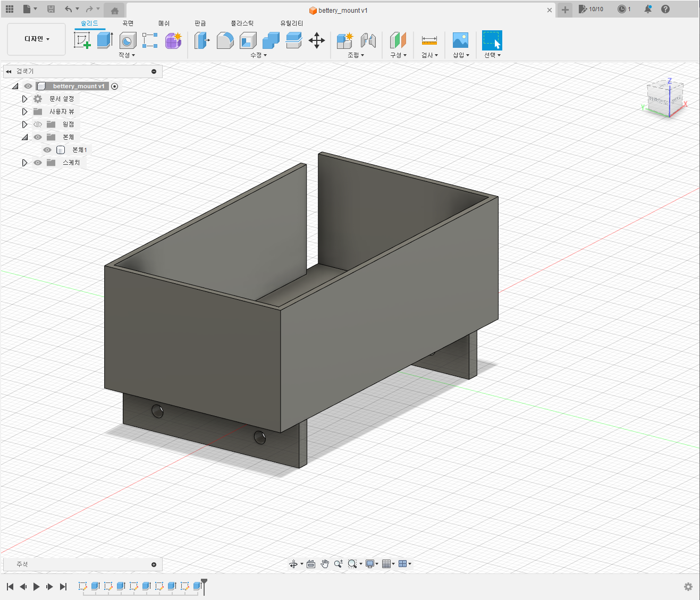
Task: Select the Fillet tool
Action: tap(225, 40)
